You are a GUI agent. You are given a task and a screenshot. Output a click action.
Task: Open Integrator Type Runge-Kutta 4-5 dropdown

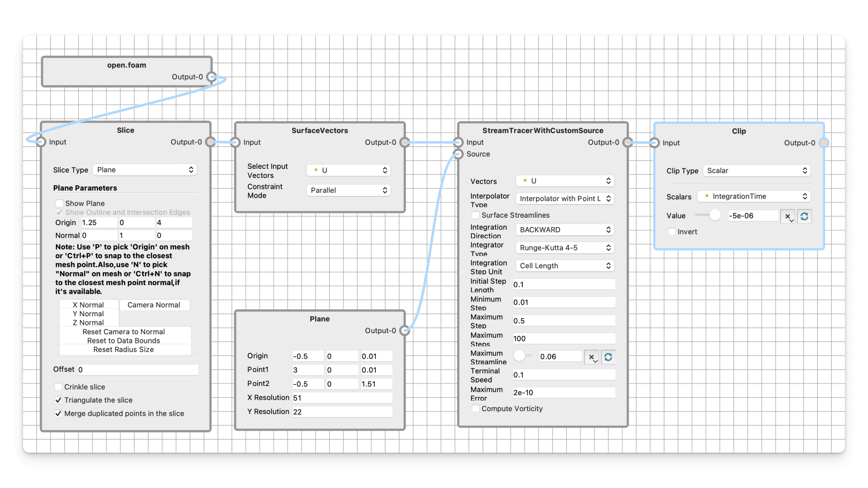565,248
